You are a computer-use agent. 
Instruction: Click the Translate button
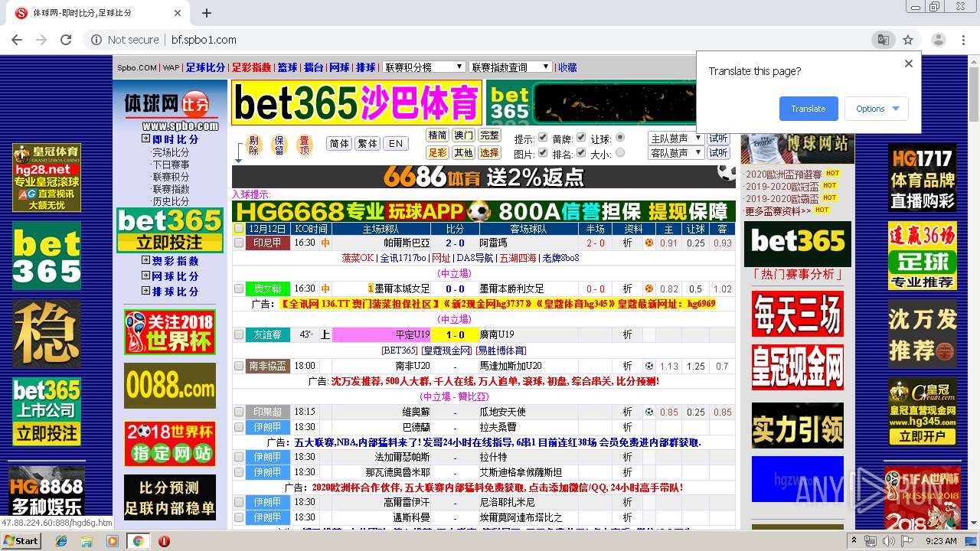pos(808,109)
